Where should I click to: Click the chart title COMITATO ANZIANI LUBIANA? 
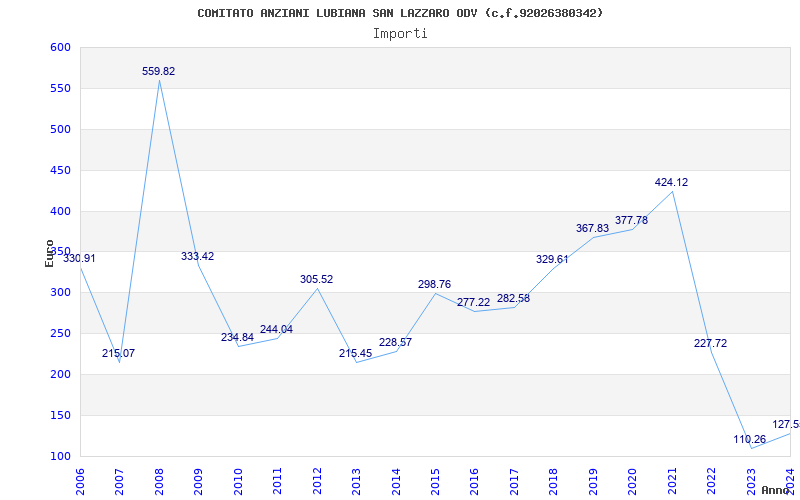(400, 13)
